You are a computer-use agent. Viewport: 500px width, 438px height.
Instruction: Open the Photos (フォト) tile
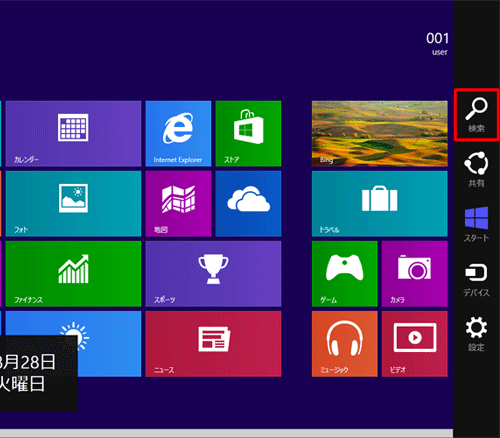[x=73, y=204]
